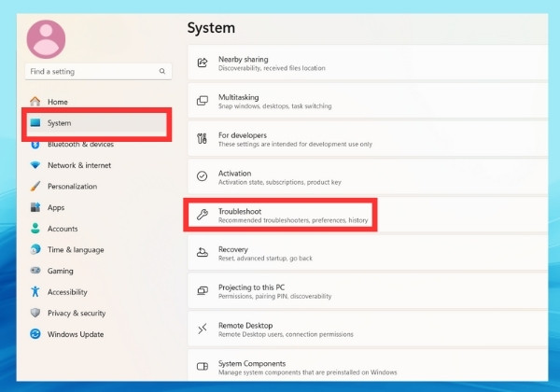Click 'Activation state, subscriptions, product key' text
This screenshot has height=392, width=560.
(x=280, y=182)
